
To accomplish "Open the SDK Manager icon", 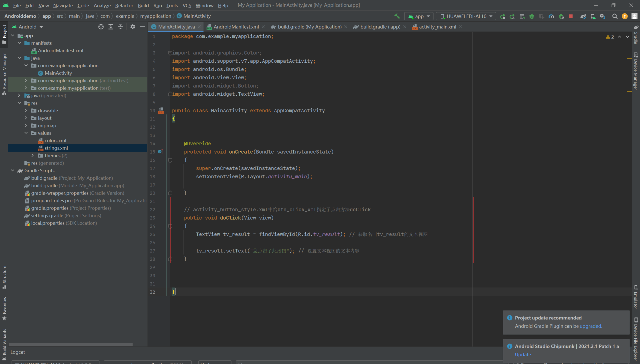I will [x=602, y=16].
